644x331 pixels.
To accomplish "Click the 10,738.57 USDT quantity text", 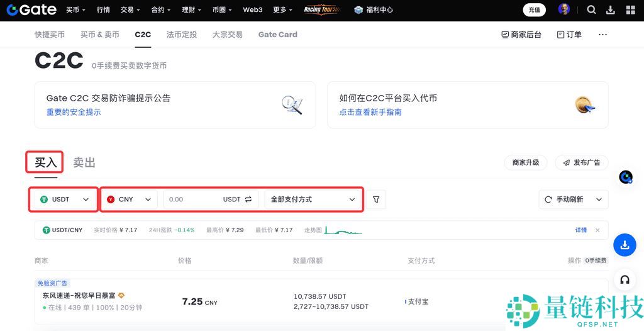I will pyautogui.click(x=320, y=296).
